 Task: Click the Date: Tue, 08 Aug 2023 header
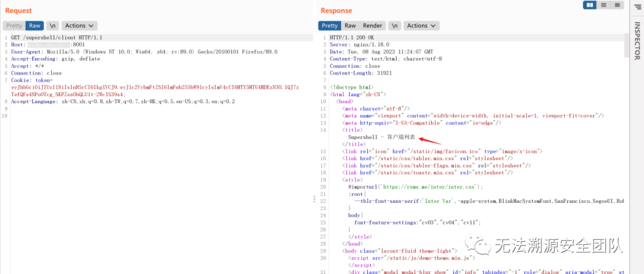pos(381,52)
